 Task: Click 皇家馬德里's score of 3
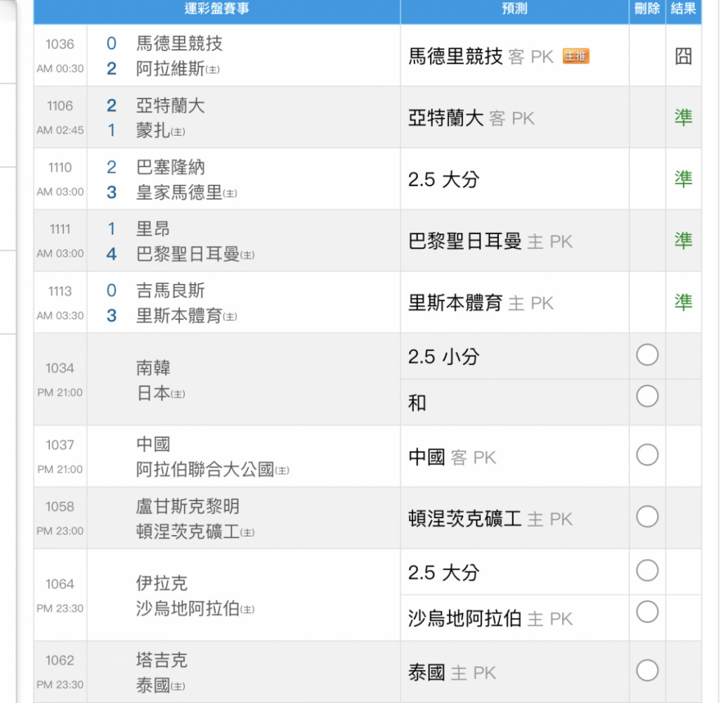[x=112, y=192]
